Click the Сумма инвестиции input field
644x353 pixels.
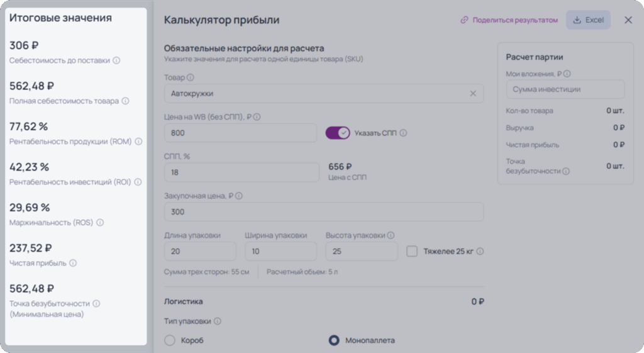(565, 89)
